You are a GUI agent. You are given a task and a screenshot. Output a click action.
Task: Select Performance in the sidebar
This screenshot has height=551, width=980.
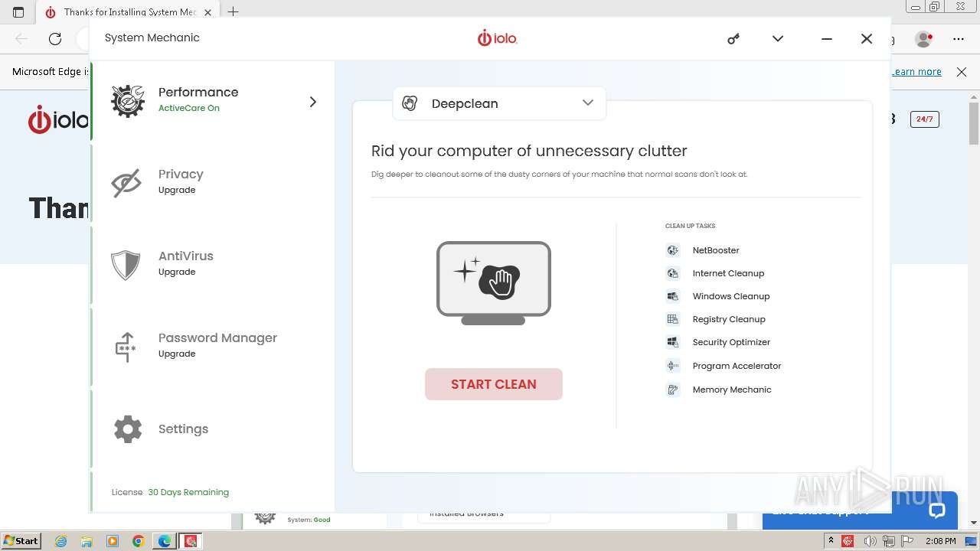213,101
